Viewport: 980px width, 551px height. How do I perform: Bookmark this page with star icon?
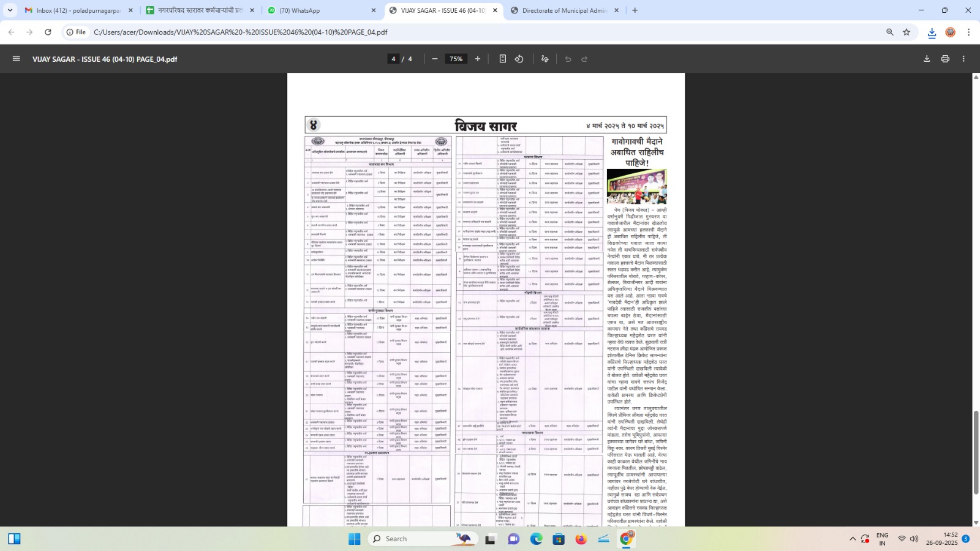907,32
